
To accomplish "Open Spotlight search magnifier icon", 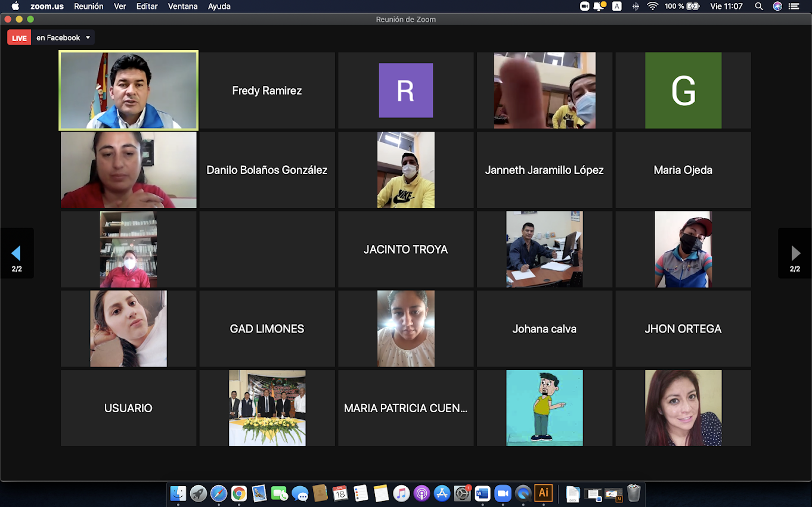I will click(x=759, y=6).
